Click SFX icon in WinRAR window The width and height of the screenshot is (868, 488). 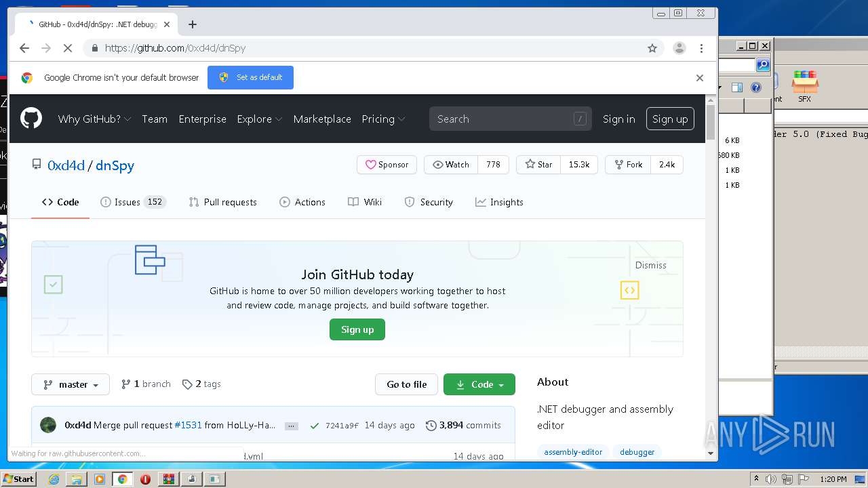coord(805,86)
